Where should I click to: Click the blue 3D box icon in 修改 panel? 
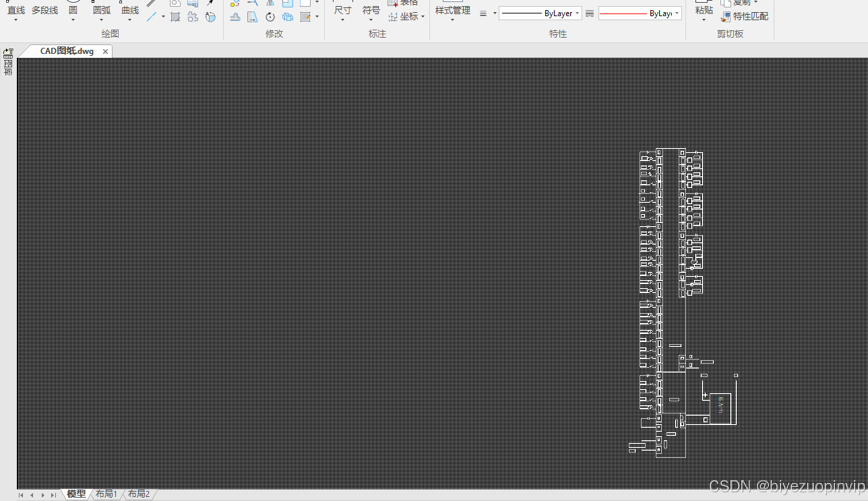(288, 16)
